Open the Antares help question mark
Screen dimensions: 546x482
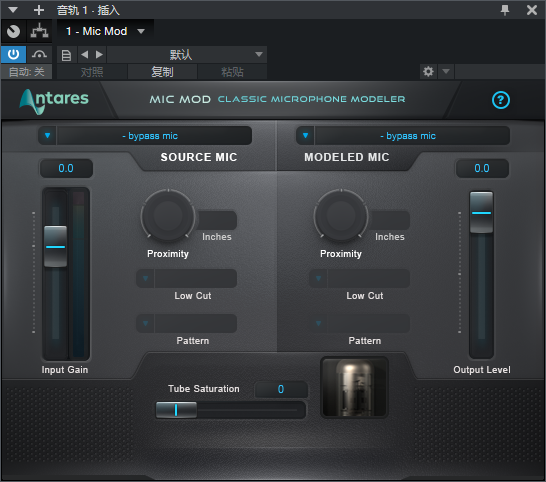500,100
